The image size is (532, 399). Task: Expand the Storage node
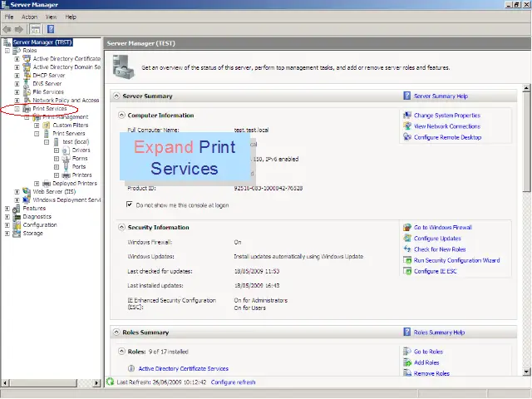click(x=7, y=234)
